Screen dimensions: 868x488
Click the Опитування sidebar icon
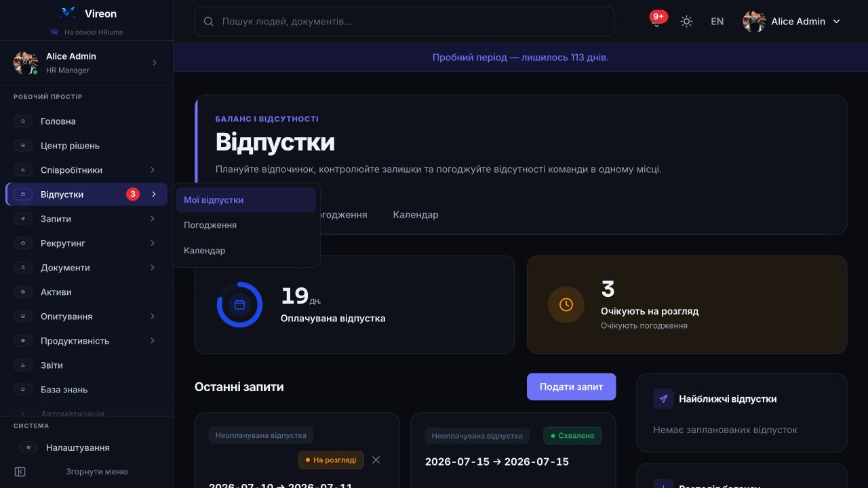[x=23, y=317]
